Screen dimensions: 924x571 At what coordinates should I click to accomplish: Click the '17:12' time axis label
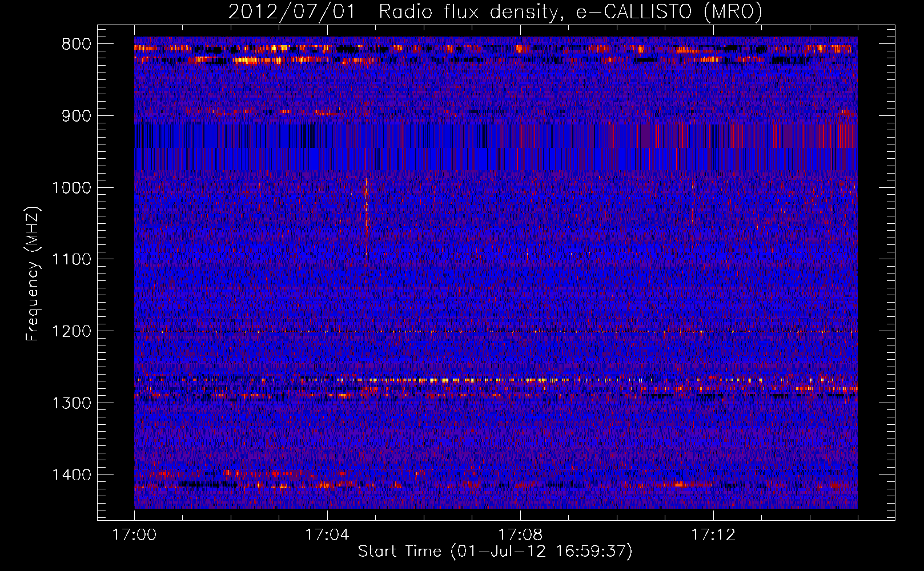tap(713, 535)
